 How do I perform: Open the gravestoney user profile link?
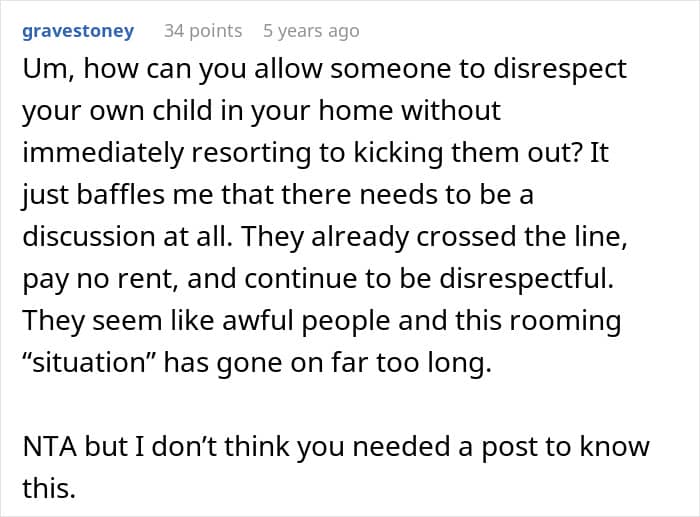(77, 31)
